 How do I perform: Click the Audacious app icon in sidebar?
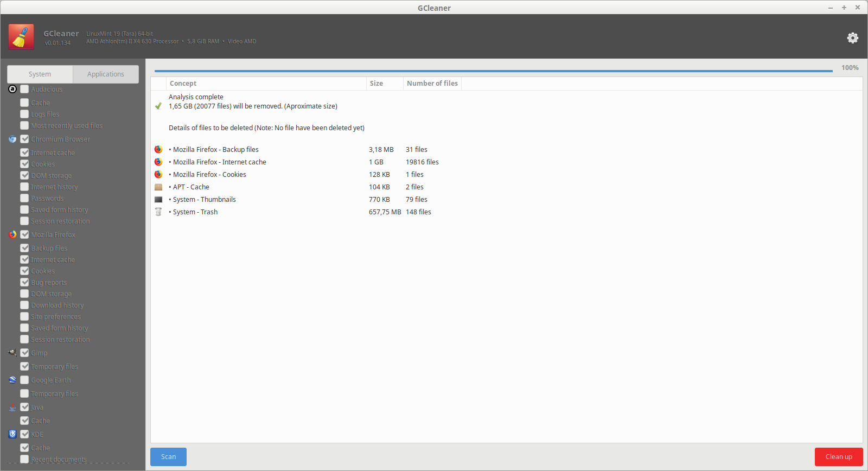click(12, 89)
